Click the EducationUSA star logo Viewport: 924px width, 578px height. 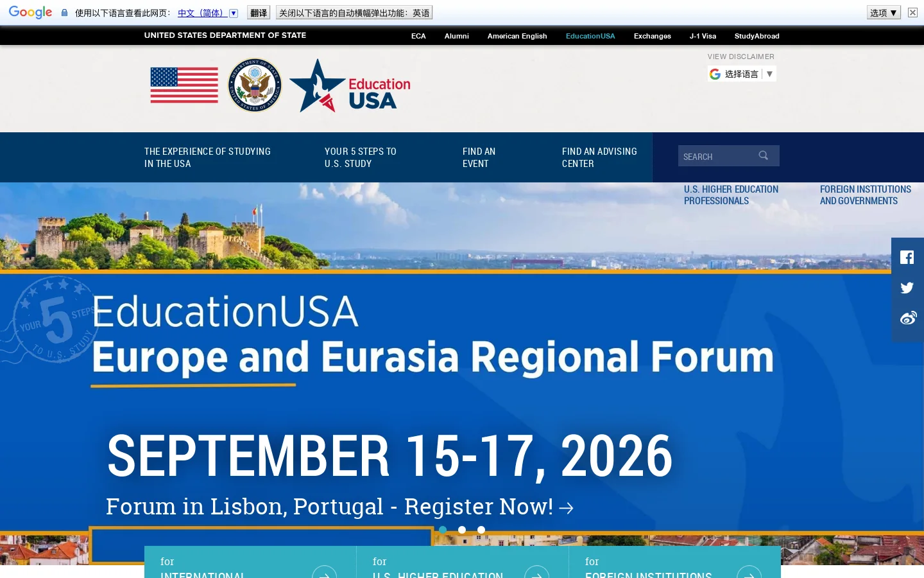(x=350, y=85)
